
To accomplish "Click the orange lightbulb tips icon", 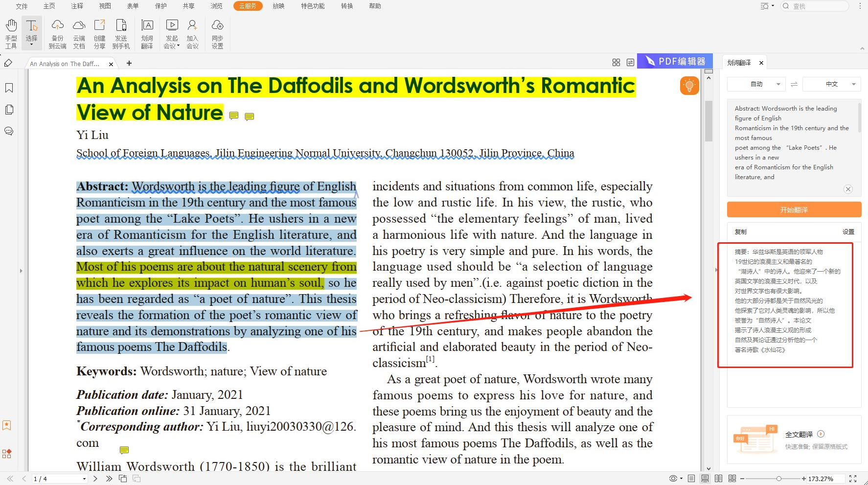I will click(689, 86).
